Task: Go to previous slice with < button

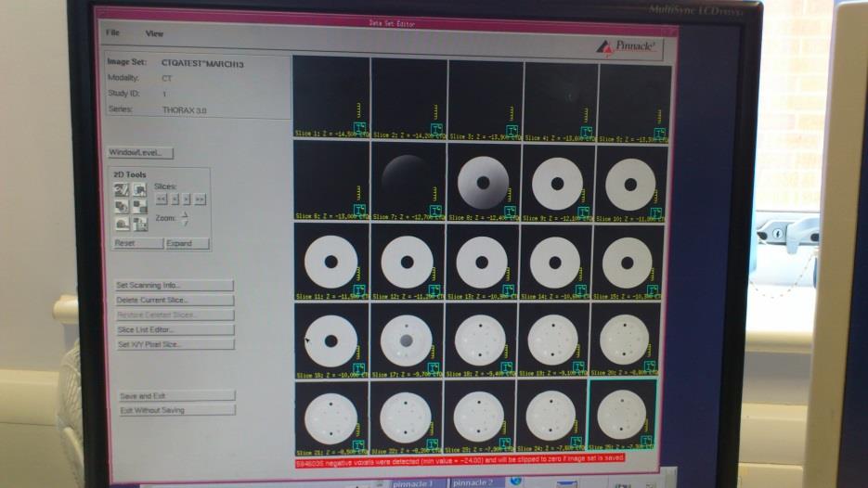Action: [175, 199]
